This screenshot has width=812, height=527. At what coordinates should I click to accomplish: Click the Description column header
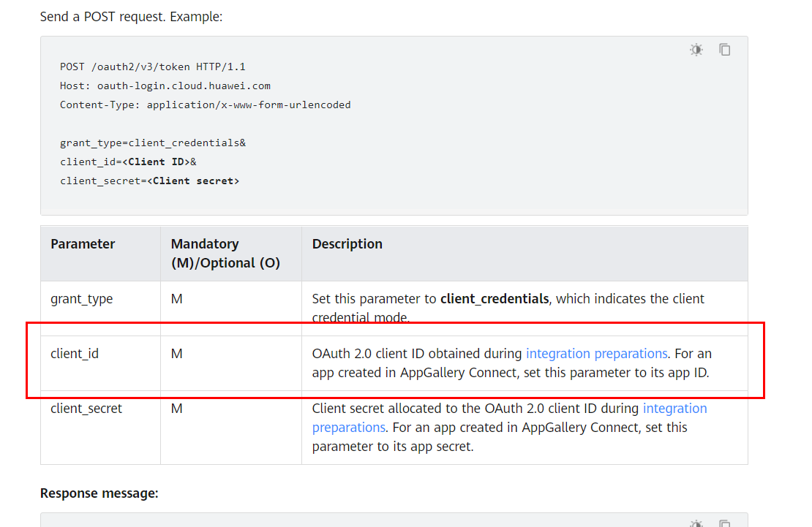tap(525, 254)
